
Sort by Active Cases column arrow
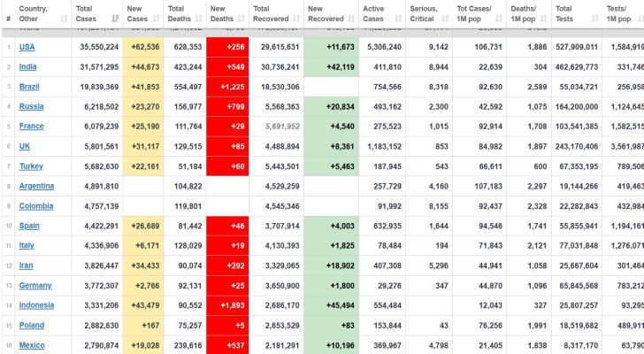pos(398,19)
